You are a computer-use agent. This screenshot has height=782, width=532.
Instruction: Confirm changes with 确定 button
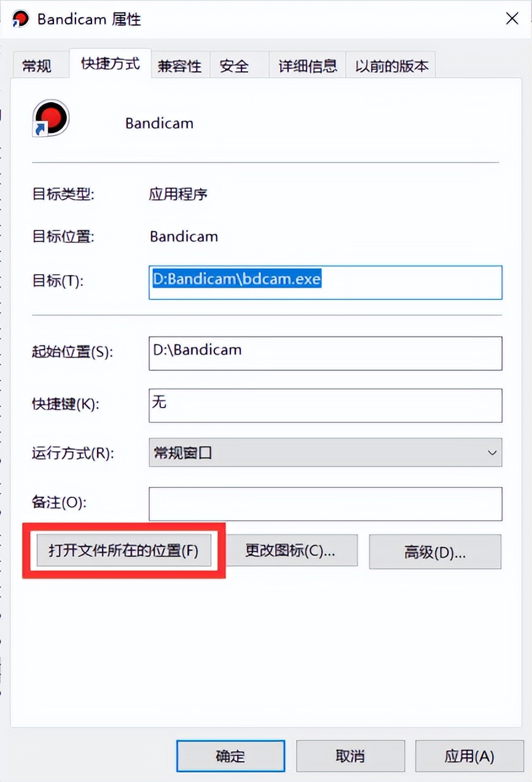pyautogui.click(x=230, y=756)
